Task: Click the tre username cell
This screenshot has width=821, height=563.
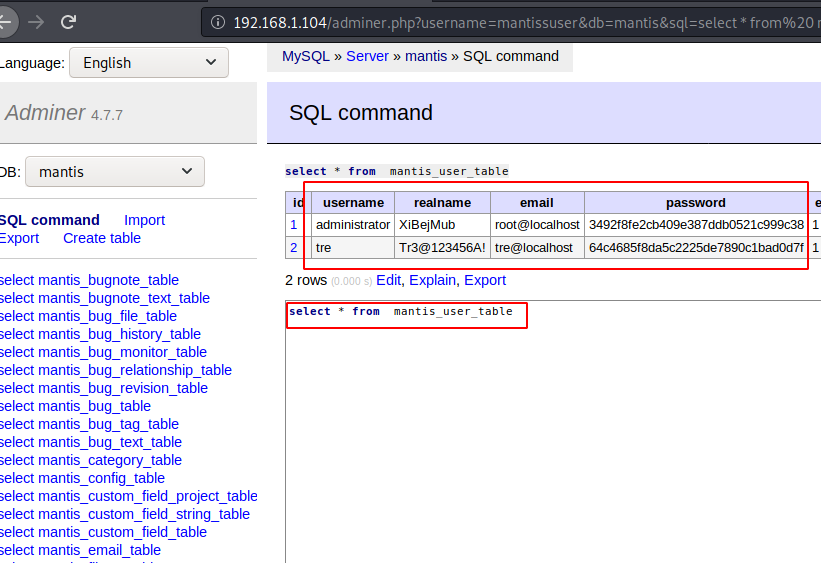Action: 353,248
